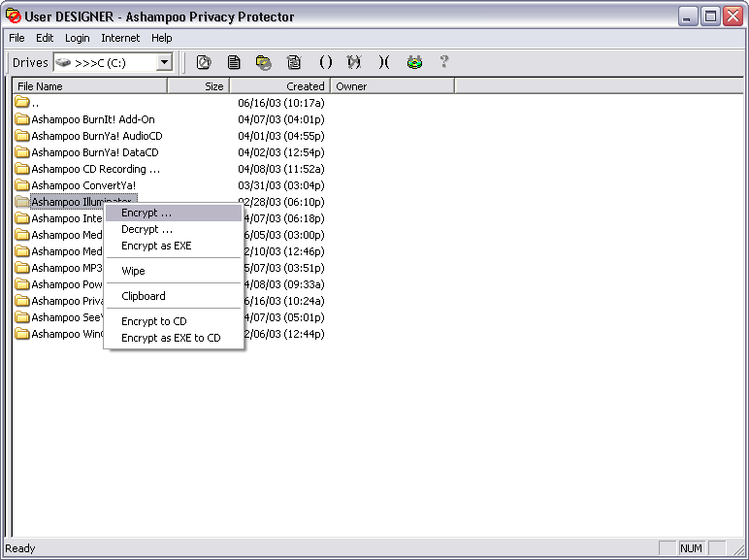Close the Privacy Protector window
This screenshot has height=560, width=749.
point(733,16)
